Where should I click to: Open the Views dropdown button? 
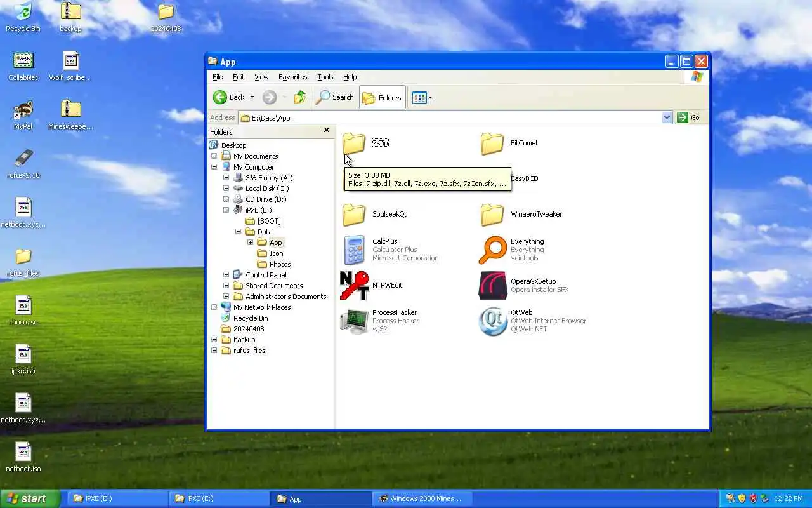[x=422, y=98]
